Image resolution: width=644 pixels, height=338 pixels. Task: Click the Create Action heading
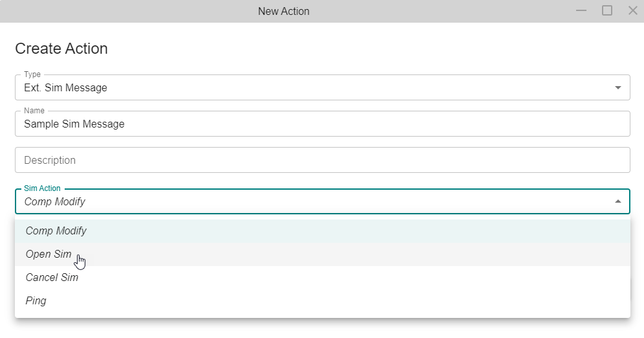tap(61, 49)
